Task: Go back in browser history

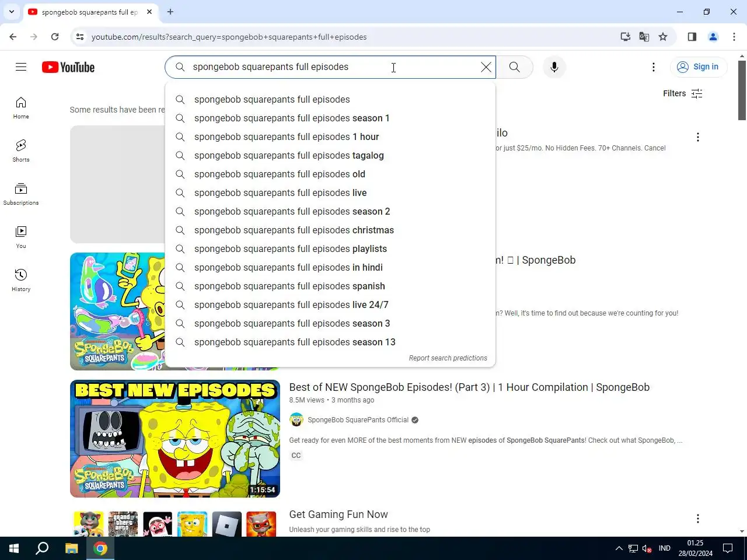Action: click(13, 37)
